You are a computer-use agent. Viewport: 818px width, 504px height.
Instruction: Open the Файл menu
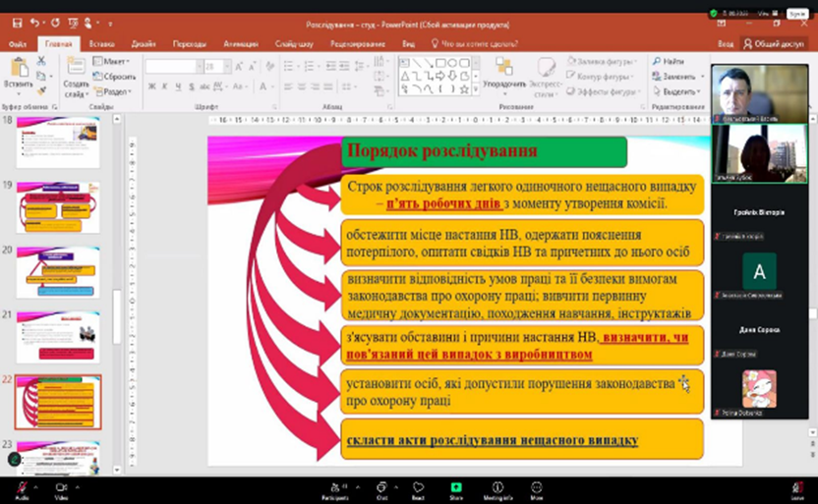(18, 44)
